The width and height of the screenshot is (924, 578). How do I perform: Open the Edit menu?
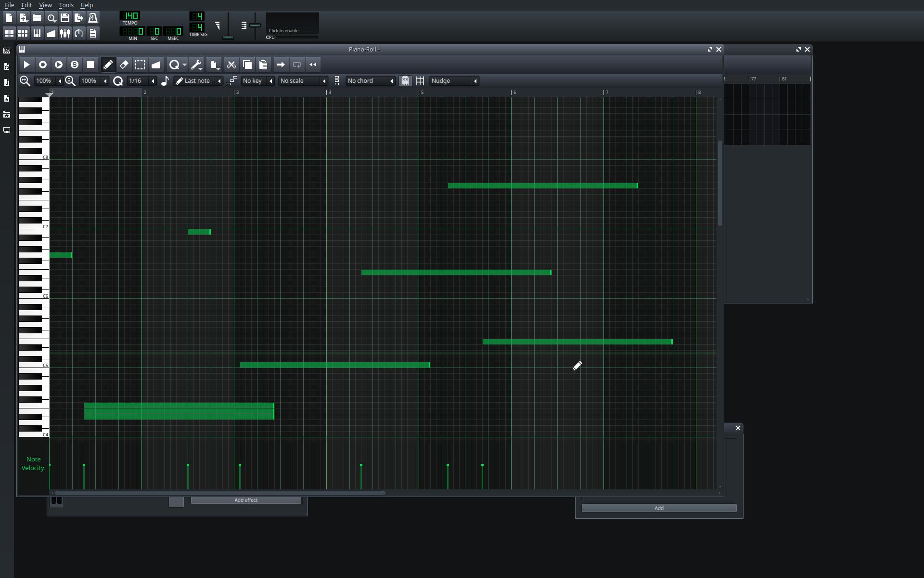point(26,5)
